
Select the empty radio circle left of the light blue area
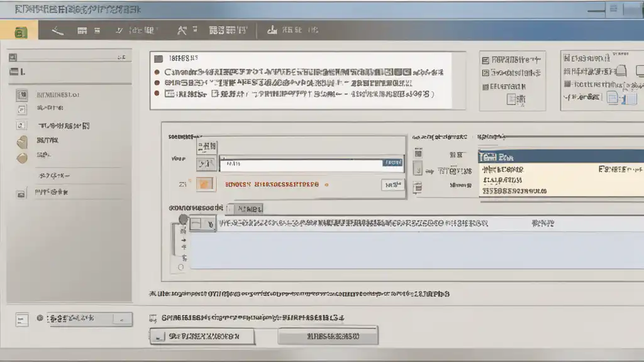(x=180, y=267)
